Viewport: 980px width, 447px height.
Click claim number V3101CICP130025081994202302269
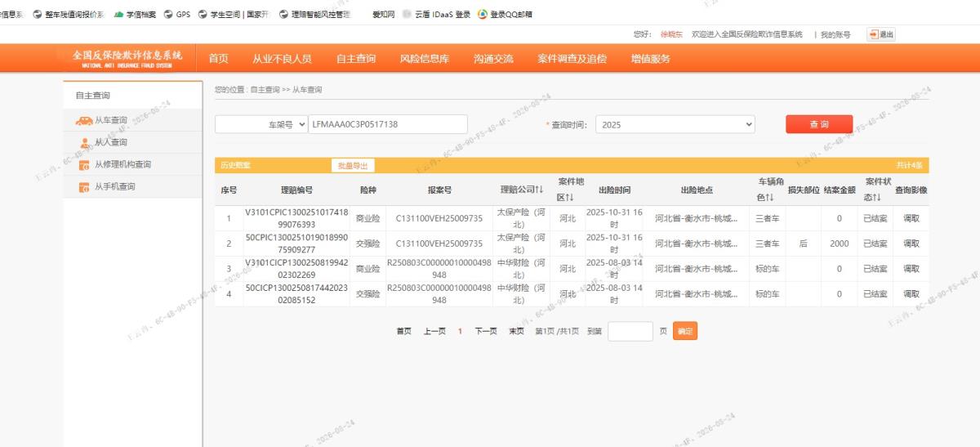point(296,268)
